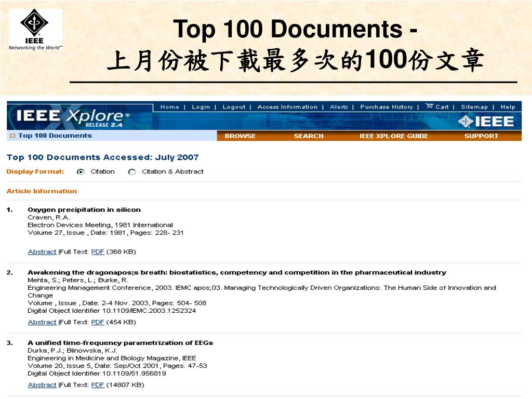This screenshot has width=532, height=399.
Task: Go to Home in top navigation
Action: coord(170,107)
